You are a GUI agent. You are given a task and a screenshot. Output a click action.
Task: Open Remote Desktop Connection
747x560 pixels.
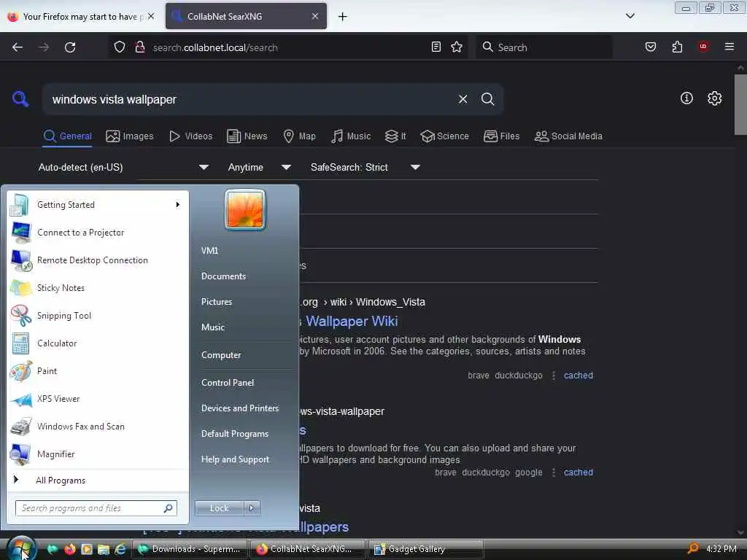[98, 260]
